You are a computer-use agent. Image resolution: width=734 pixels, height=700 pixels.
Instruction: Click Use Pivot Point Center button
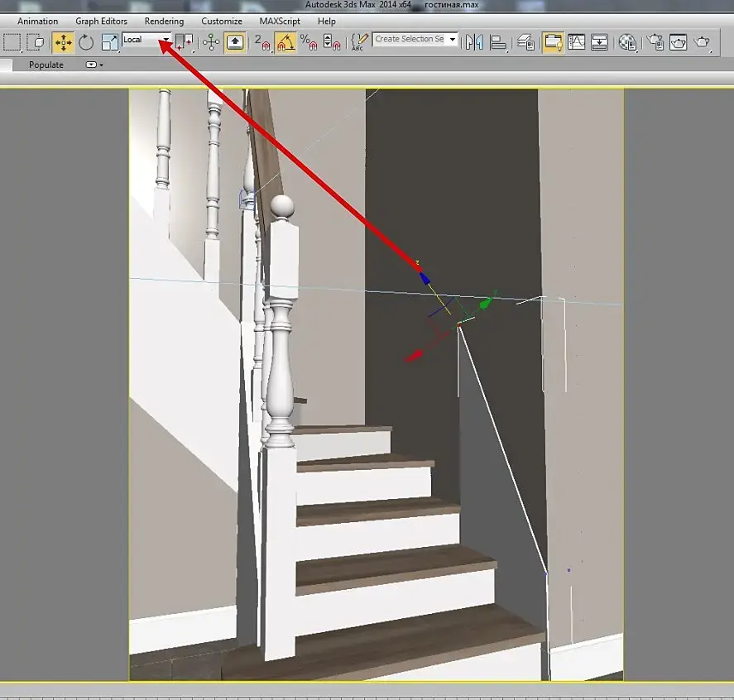click(184, 42)
